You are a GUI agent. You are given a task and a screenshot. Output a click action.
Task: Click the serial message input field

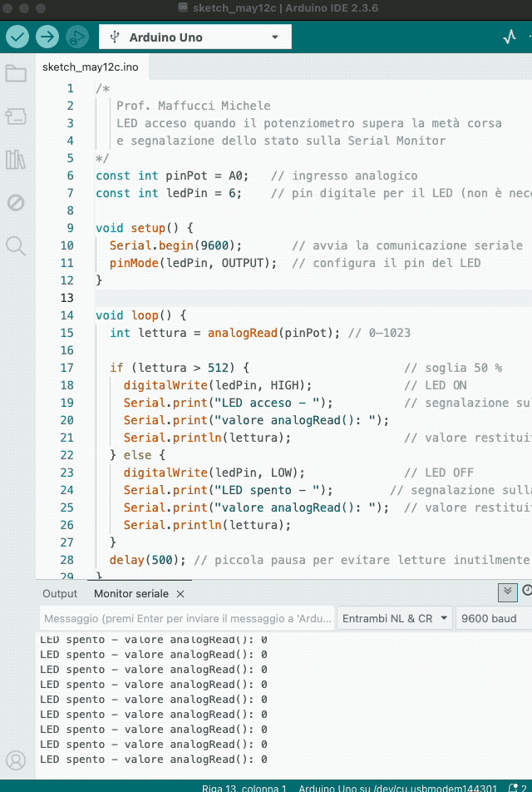tap(187, 618)
